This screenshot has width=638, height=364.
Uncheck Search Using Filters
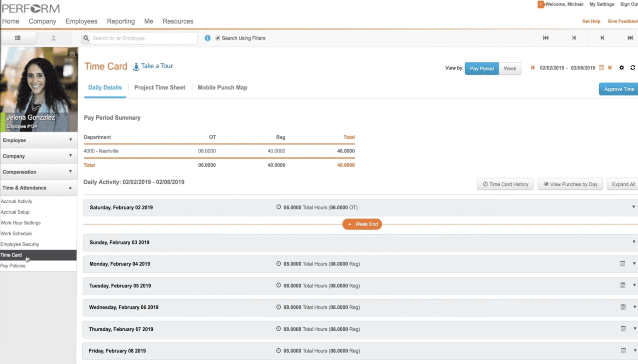(217, 38)
